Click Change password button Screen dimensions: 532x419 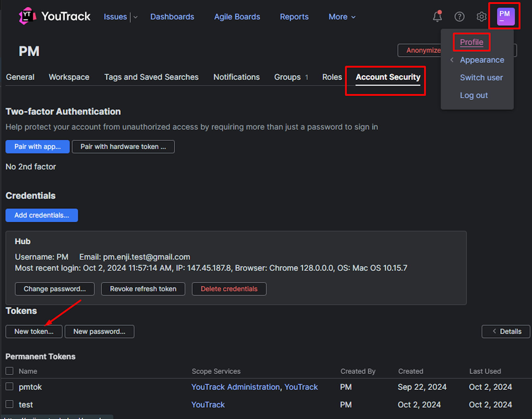(x=54, y=289)
